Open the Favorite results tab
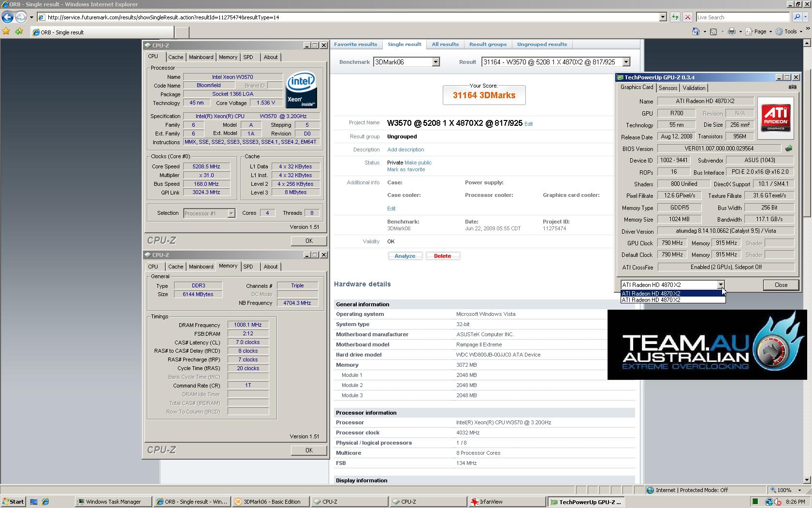 coord(355,44)
